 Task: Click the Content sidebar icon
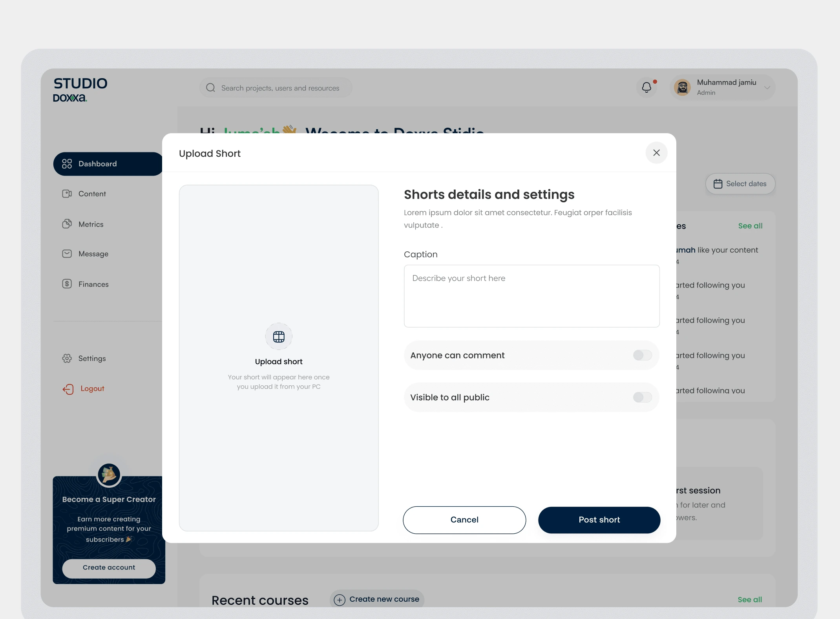(67, 193)
